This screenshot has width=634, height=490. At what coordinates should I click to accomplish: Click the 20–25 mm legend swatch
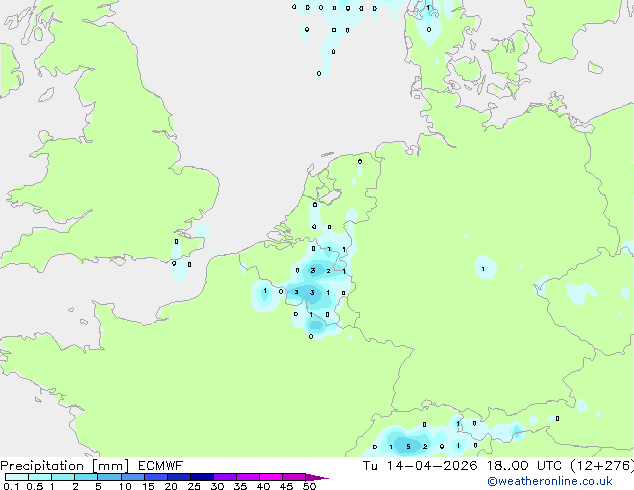[178, 477]
